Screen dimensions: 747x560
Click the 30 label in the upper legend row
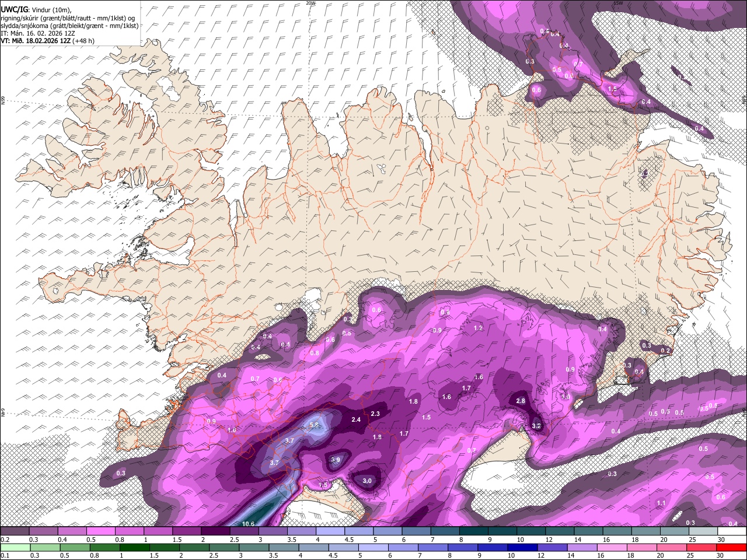tap(721, 540)
